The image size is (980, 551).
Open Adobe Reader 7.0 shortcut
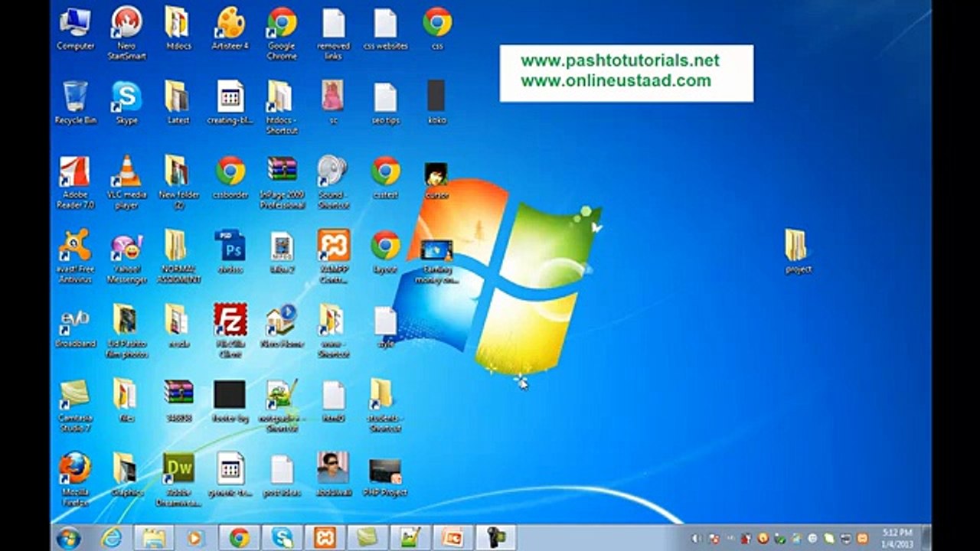tap(75, 183)
